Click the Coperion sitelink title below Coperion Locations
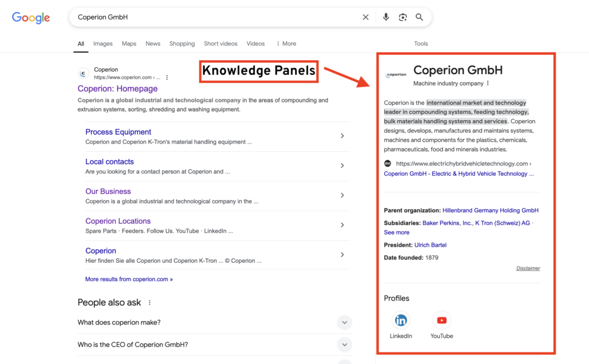Viewport: 589px width, 364px height. point(101,251)
